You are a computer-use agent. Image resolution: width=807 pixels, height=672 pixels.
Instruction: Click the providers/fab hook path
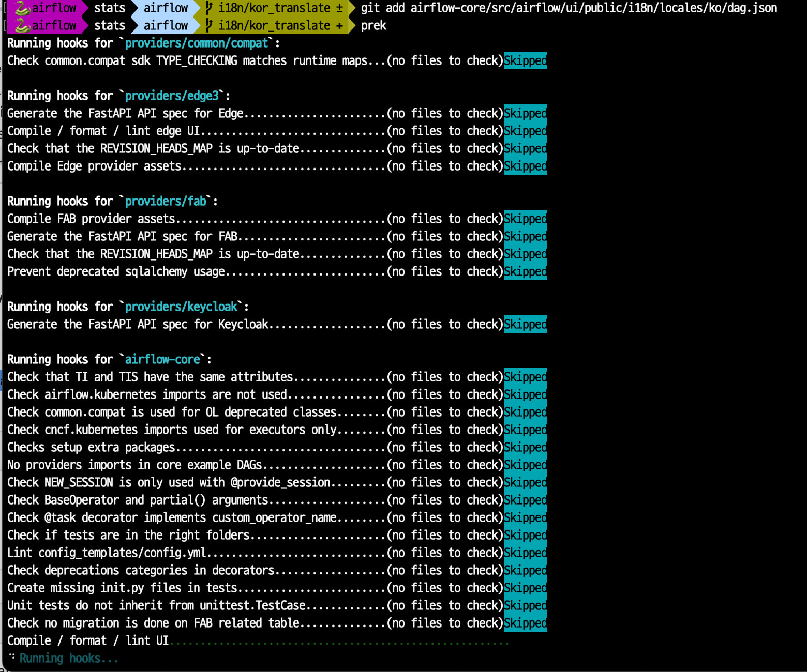[166, 201]
